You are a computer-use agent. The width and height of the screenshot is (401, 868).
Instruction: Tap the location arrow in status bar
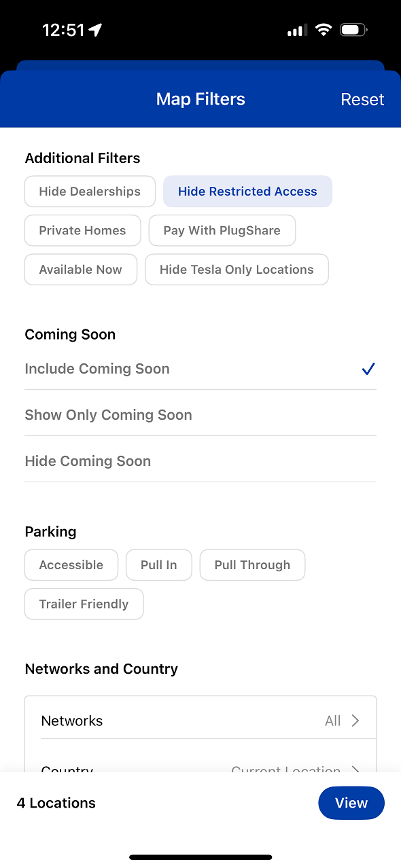pyautogui.click(x=95, y=30)
